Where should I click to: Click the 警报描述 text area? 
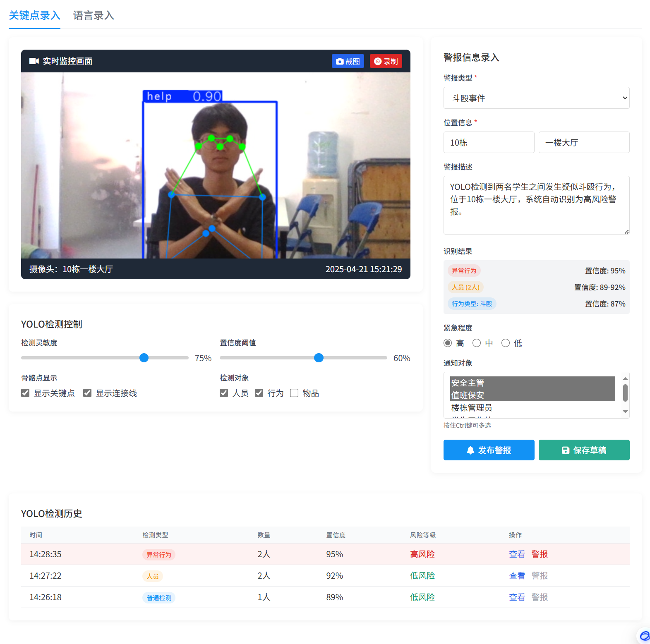pos(536,205)
